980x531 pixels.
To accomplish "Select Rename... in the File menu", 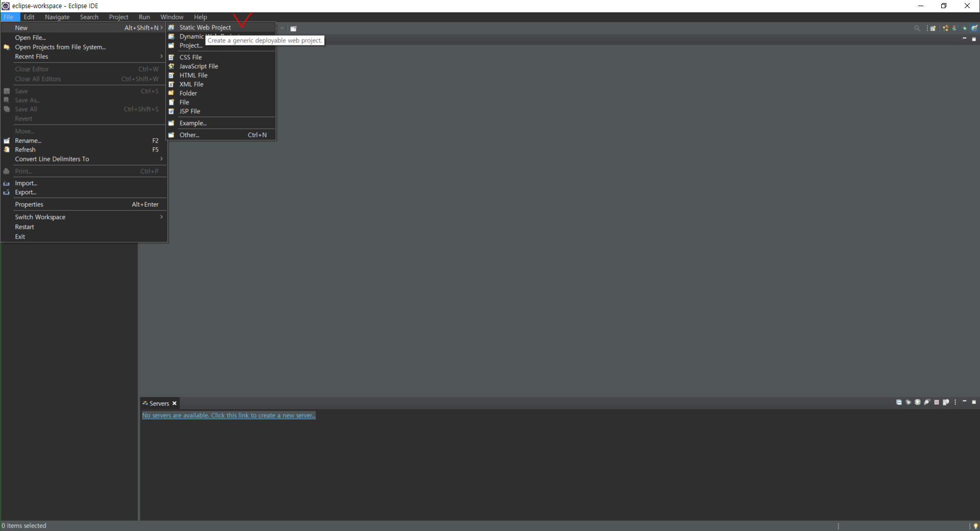I will tap(84, 140).
